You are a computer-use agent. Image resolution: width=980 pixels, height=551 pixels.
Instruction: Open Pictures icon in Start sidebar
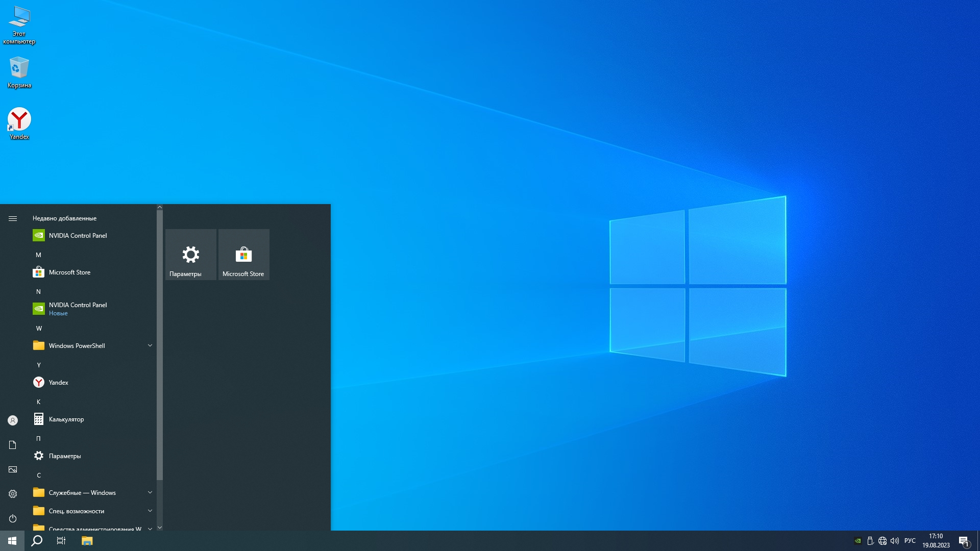13,469
